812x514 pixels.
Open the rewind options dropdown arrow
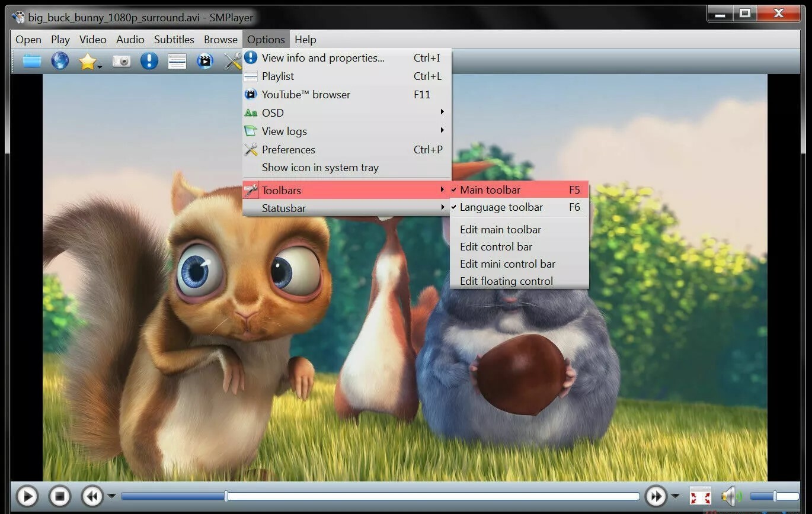[111, 496]
